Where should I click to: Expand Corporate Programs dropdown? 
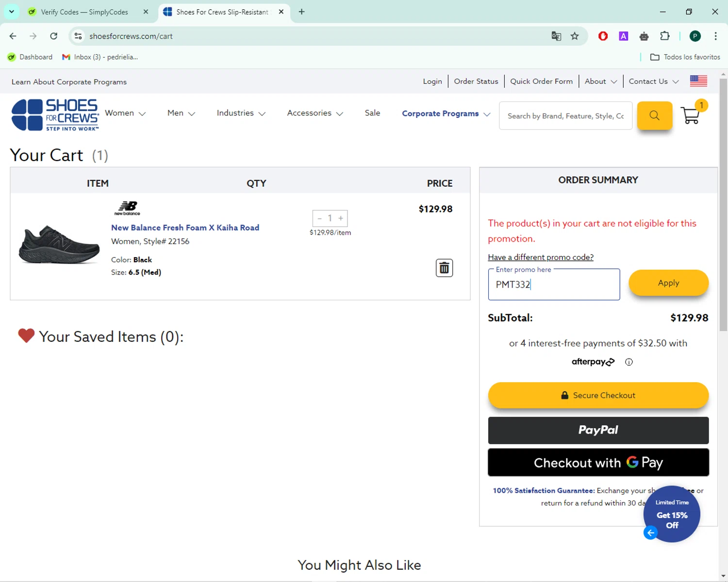(x=446, y=113)
